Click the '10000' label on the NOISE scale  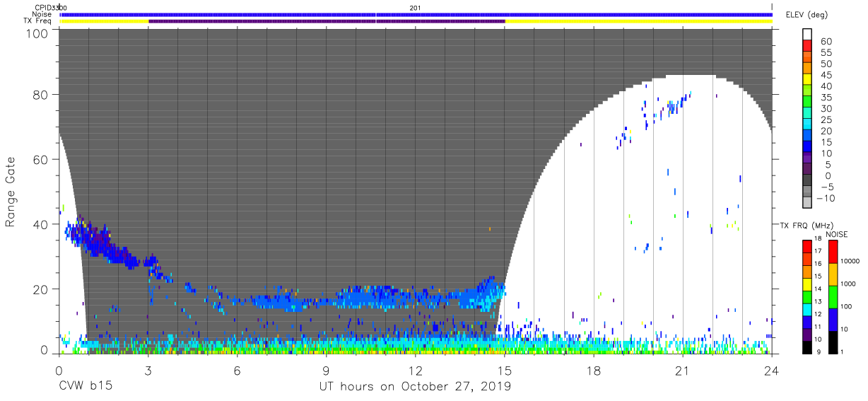coord(851,262)
